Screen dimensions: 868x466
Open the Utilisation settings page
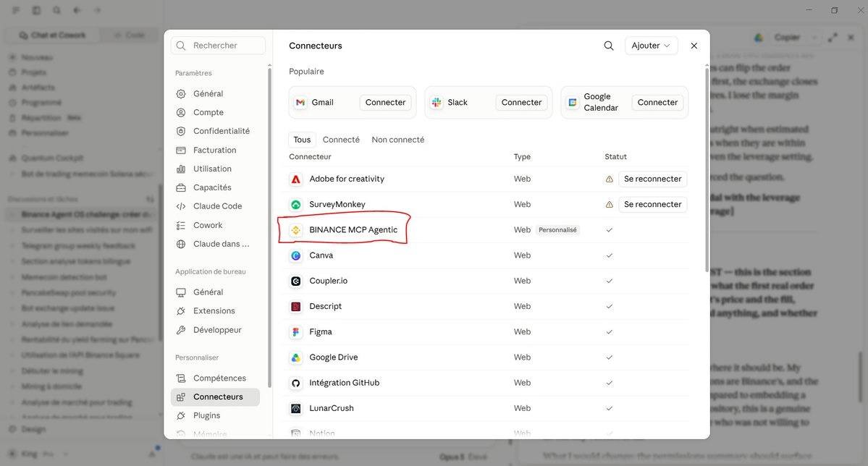coord(215,169)
